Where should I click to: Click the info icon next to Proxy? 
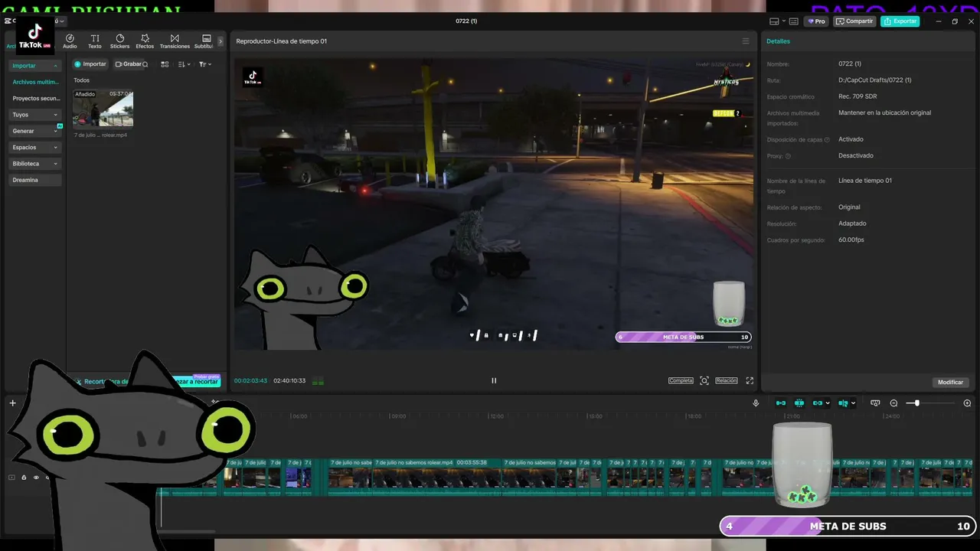788,156
